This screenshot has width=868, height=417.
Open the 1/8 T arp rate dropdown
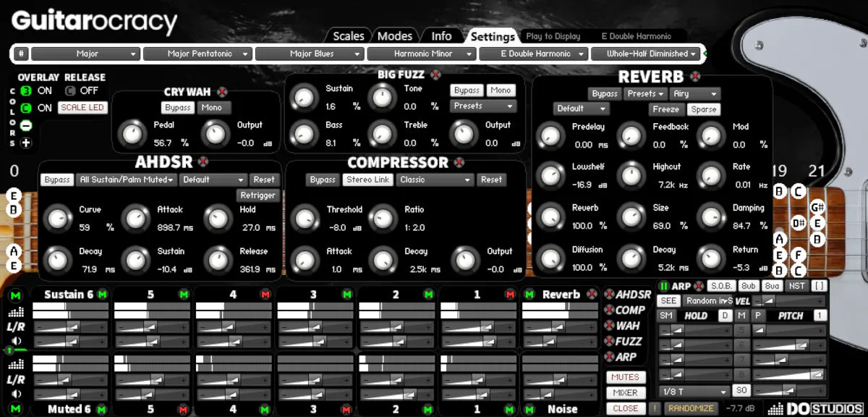point(694,391)
